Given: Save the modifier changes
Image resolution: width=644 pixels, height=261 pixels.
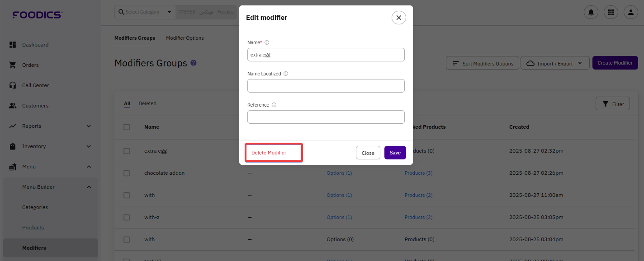Looking at the screenshot, I should [395, 153].
